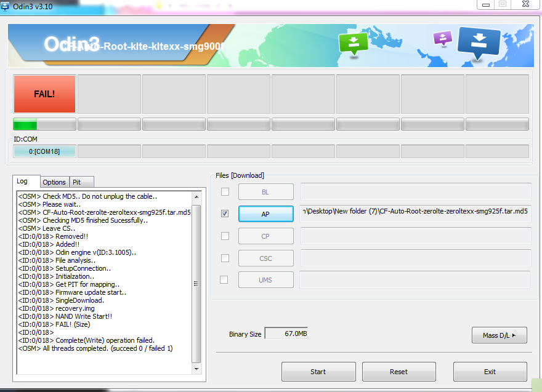Click the Reset button

[x=399, y=372]
